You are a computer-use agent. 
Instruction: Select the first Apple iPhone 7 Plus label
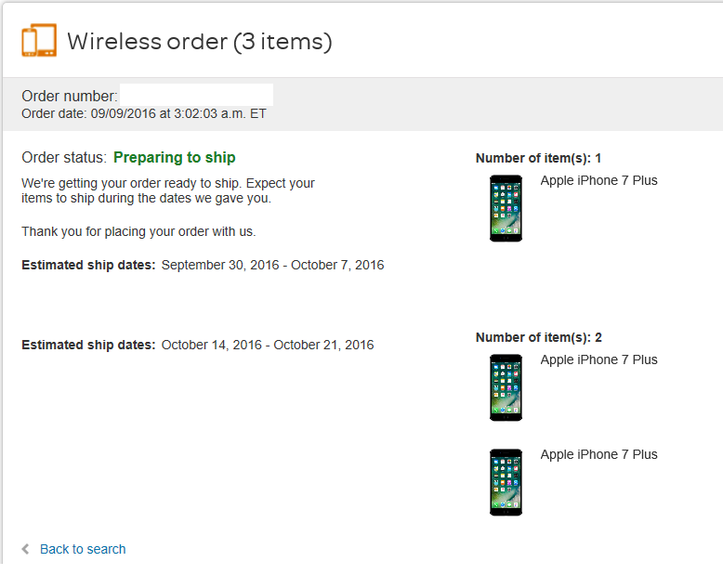pos(598,180)
